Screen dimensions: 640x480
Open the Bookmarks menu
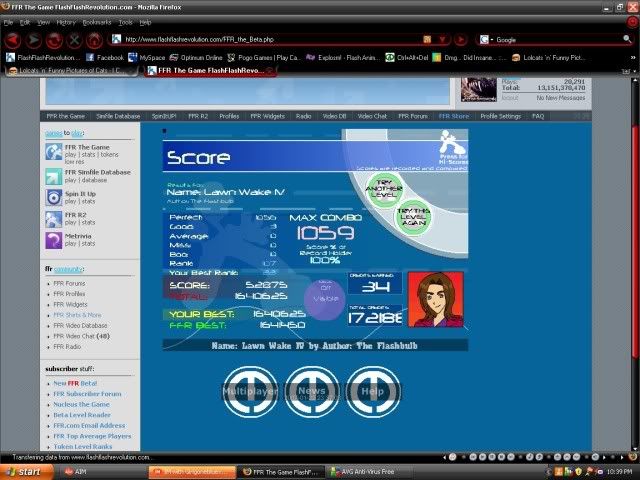97,21
